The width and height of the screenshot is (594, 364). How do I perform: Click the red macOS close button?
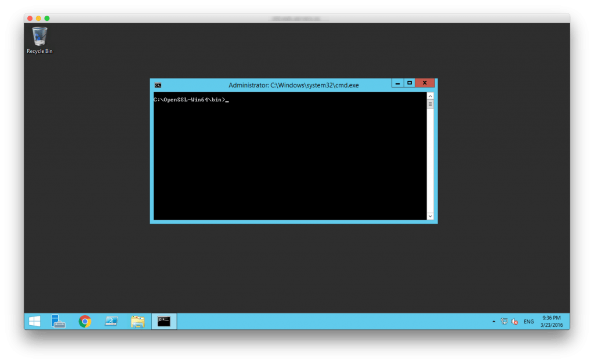click(30, 19)
